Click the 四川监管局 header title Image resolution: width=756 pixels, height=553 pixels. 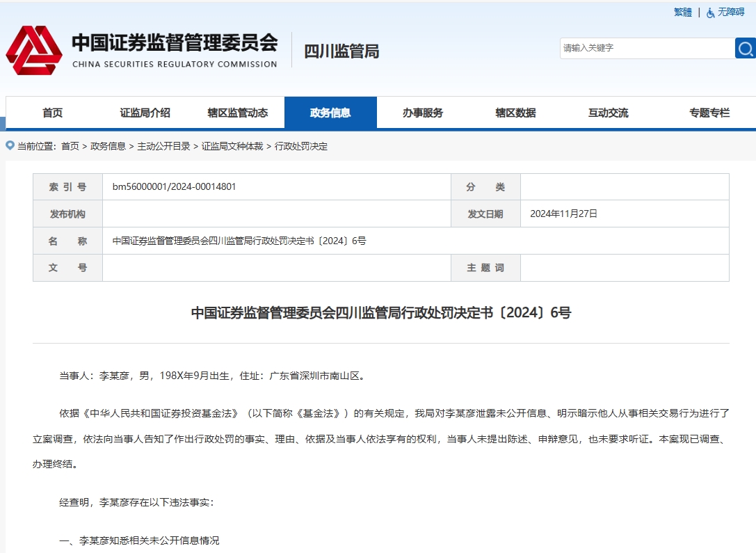(x=341, y=51)
